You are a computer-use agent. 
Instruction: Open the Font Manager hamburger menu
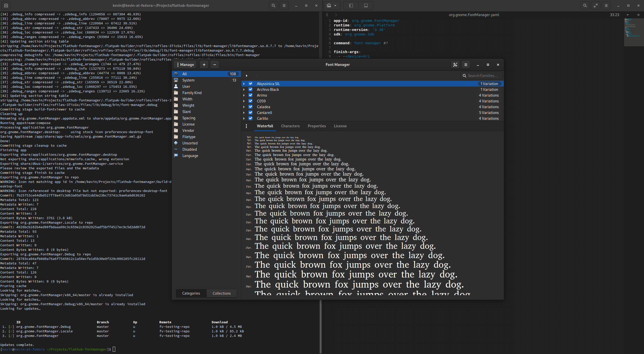click(466, 65)
